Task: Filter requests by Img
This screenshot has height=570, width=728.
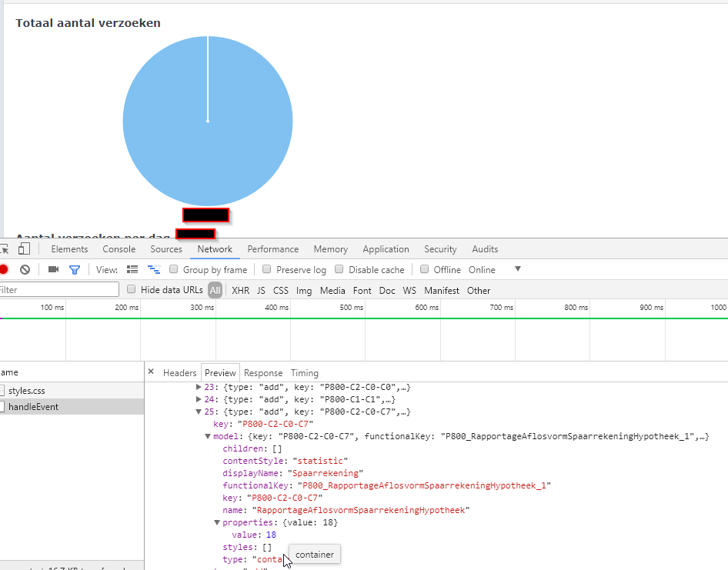Action: point(304,290)
